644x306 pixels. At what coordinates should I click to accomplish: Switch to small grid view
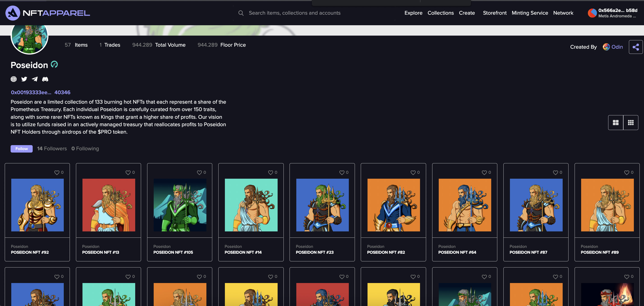coord(630,123)
